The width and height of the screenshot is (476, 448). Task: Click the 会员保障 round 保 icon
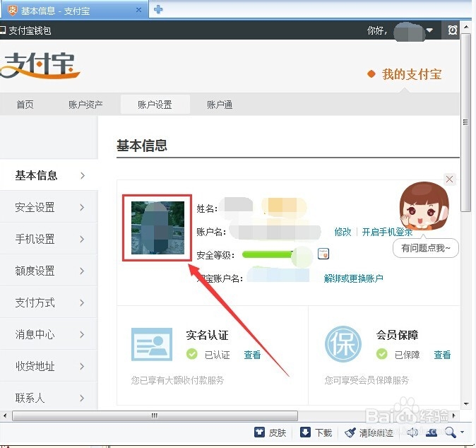(343, 344)
